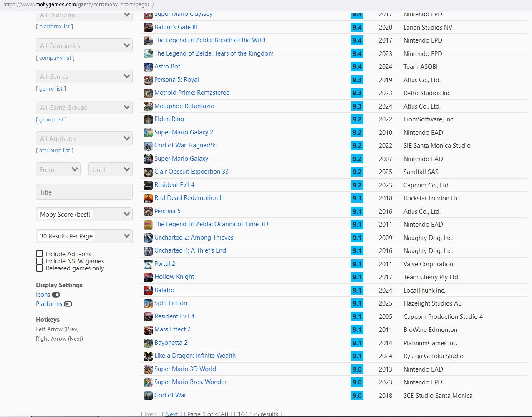Screen dimensions: 532x417
Task: Click the 9.4 score badge for Astro Bot
Action: 357,67
